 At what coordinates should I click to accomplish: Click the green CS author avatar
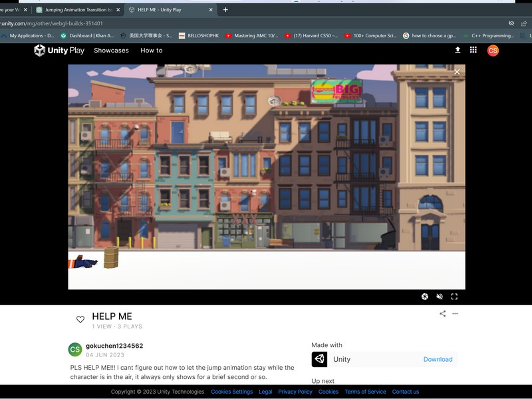(75, 350)
